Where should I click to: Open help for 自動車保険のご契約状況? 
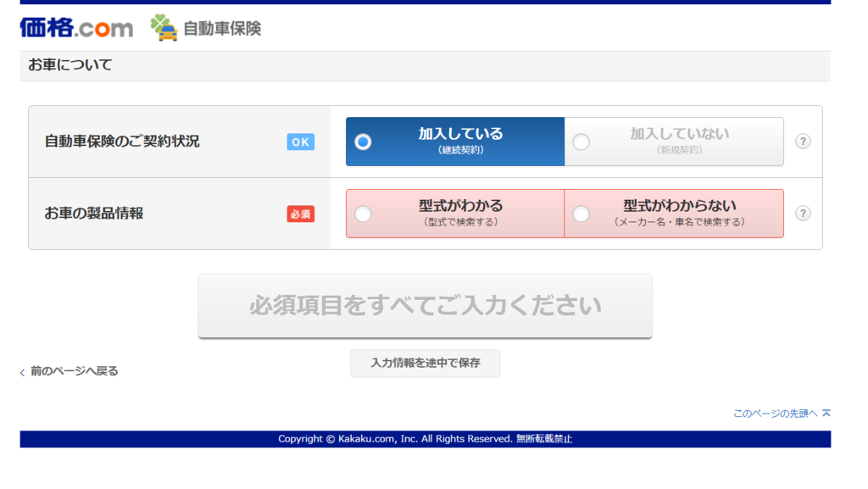tap(803, 142)
